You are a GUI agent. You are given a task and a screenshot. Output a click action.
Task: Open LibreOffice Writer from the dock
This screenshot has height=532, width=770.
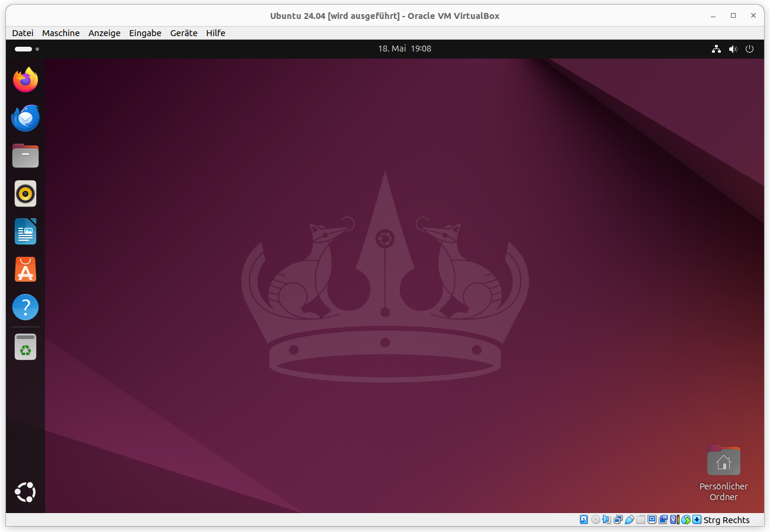(x=25, y=231)
